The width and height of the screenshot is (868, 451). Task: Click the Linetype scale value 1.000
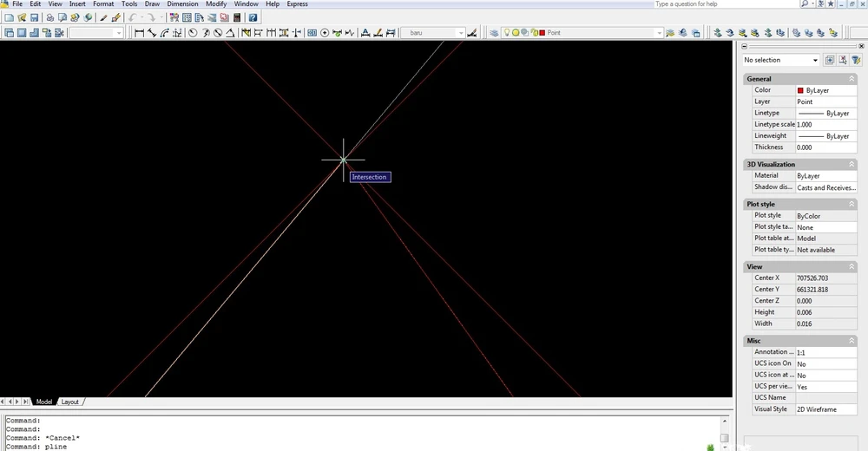pos(826,125)
